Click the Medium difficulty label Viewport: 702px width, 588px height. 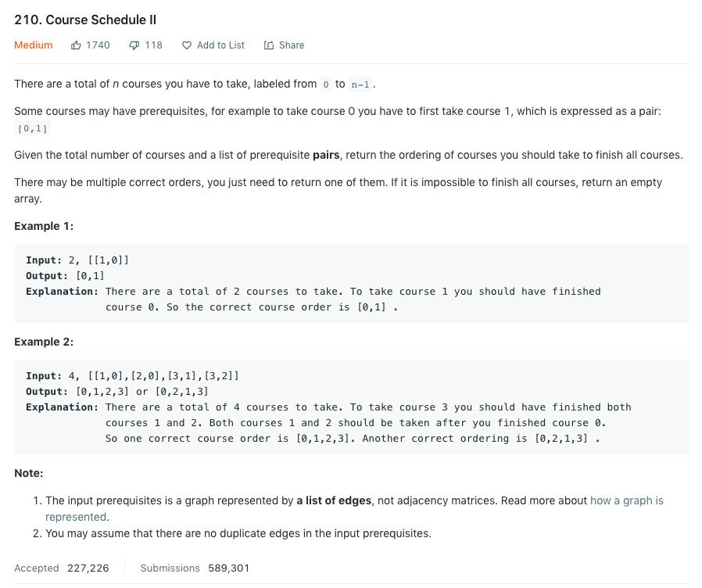coord(33,45)
